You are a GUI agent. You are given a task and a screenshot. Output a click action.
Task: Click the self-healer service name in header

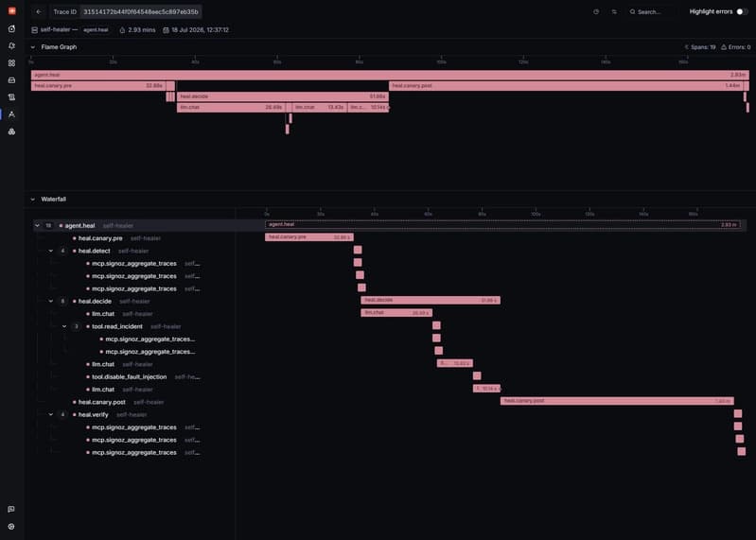pyautogui.click(x=56, y=30)
